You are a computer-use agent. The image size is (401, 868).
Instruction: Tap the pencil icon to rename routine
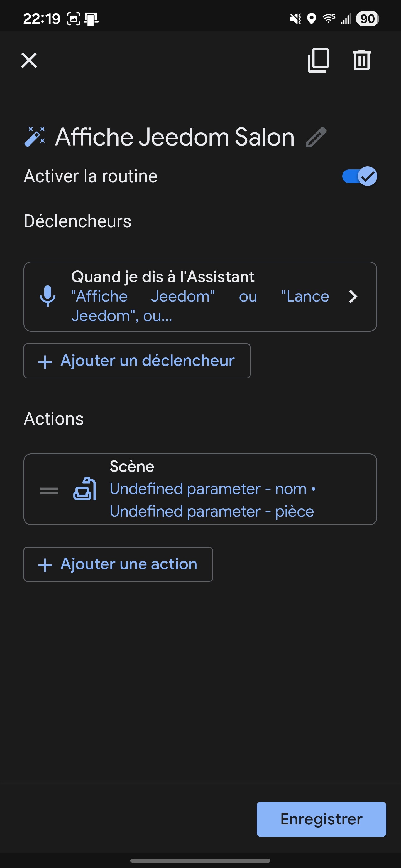click(316, 137)
